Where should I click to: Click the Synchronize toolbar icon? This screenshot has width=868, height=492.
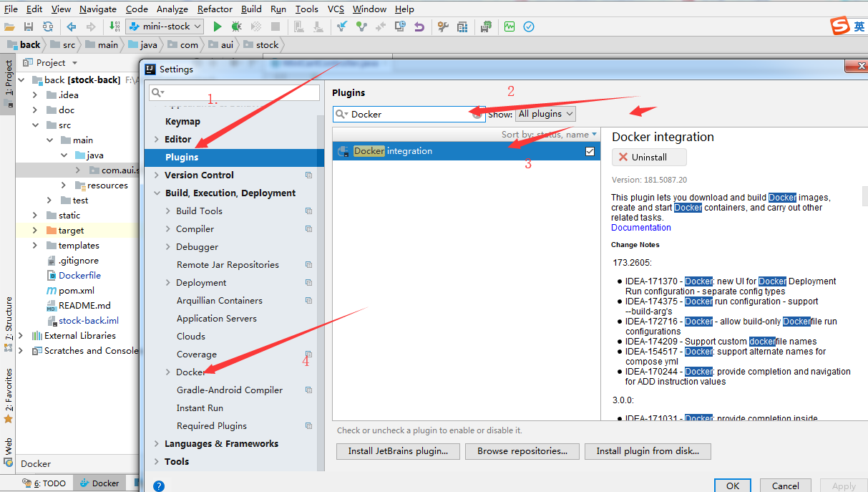(x=47, y=26)
